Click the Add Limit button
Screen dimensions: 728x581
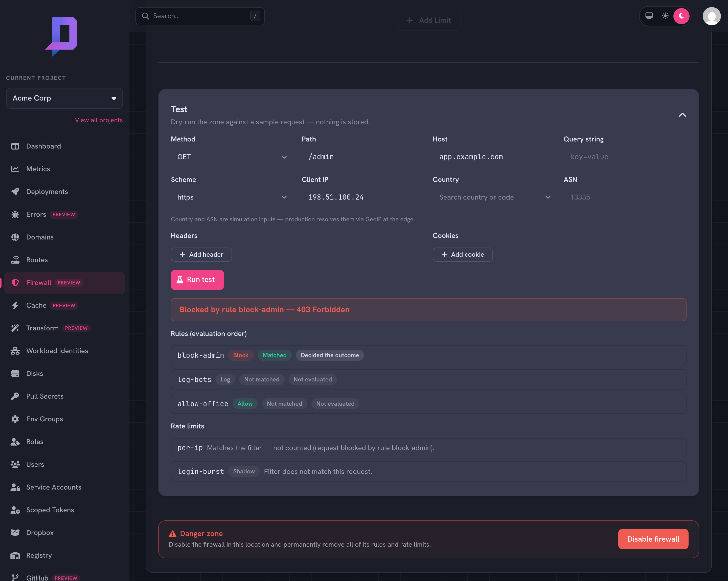(428, 20)
